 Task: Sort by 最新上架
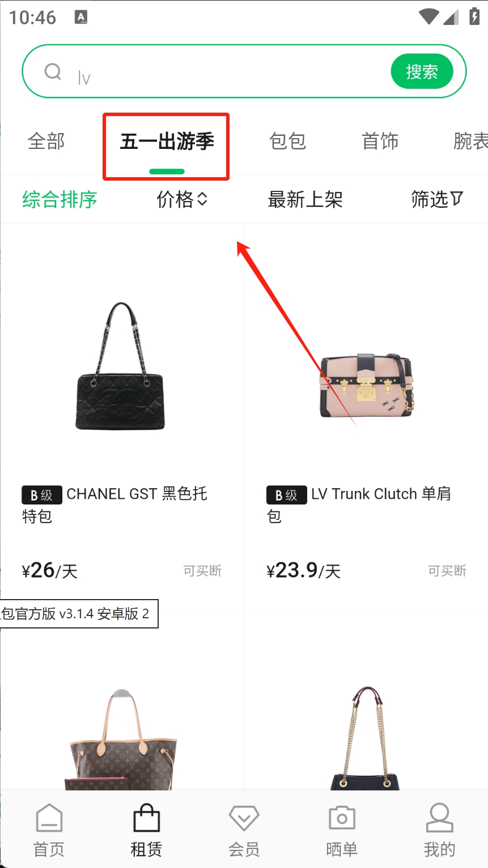coord(305,199)
